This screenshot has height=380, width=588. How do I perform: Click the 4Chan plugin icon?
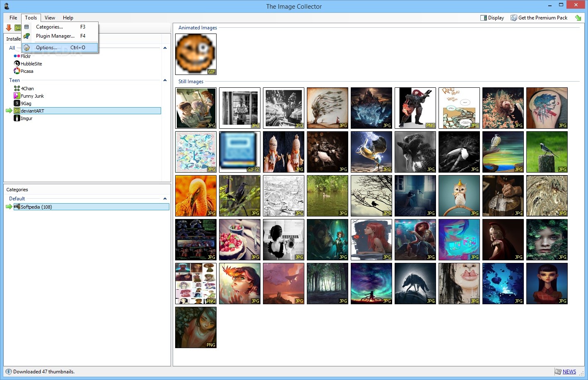pos(17,89)
